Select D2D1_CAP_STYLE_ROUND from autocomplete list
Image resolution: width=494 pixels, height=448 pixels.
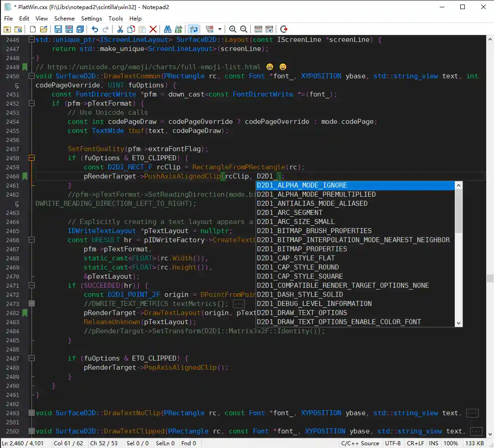[x=298, y=267]
